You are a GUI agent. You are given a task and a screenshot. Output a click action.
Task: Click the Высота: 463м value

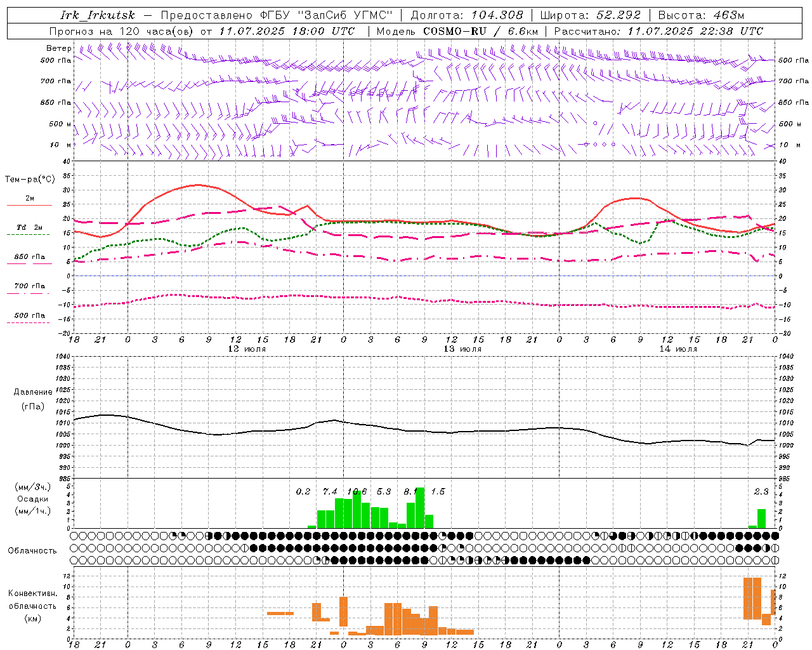click(x=701, y=15)
